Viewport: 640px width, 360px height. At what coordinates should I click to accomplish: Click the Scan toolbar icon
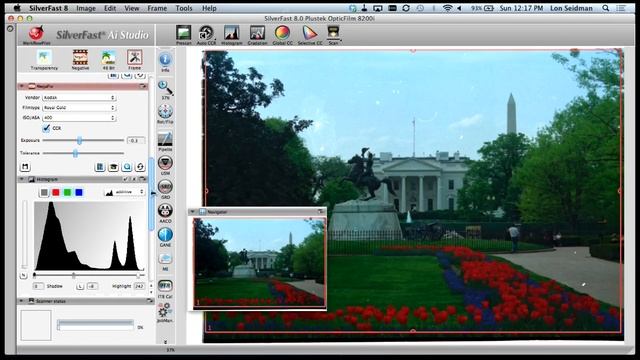pyautogui.click(x=333, y=35)
